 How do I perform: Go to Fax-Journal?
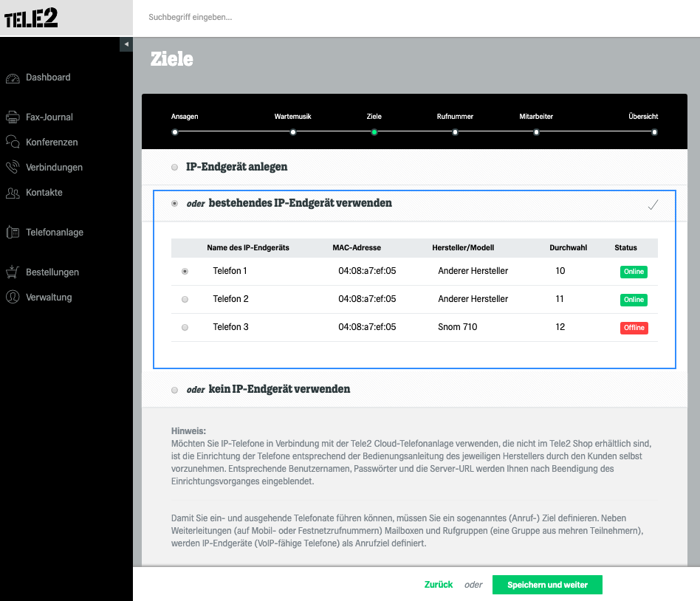(49, 117)
